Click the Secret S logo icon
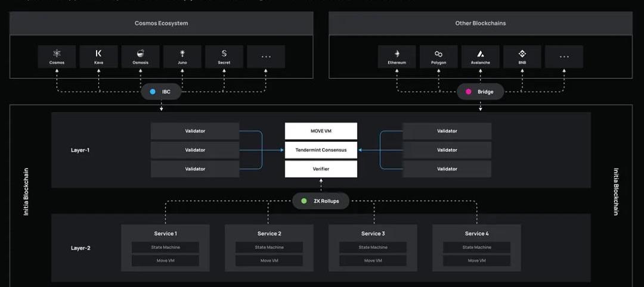Viewport: 644px width, 287px height. (224, 54)
